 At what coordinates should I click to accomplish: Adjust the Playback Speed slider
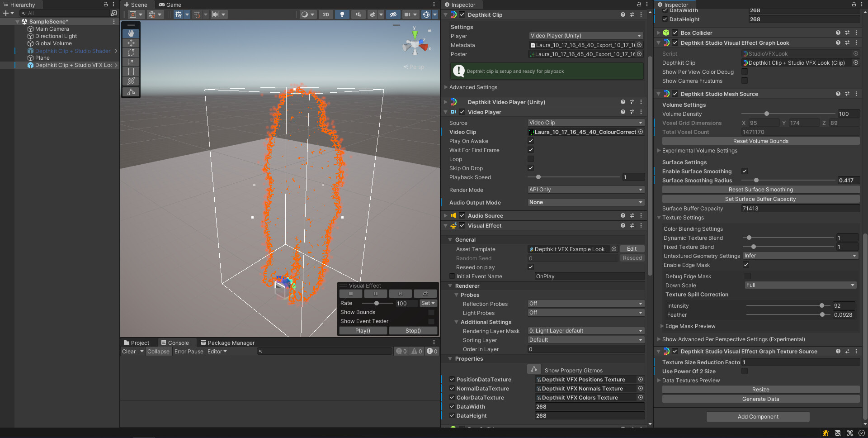tap(538, 177)
